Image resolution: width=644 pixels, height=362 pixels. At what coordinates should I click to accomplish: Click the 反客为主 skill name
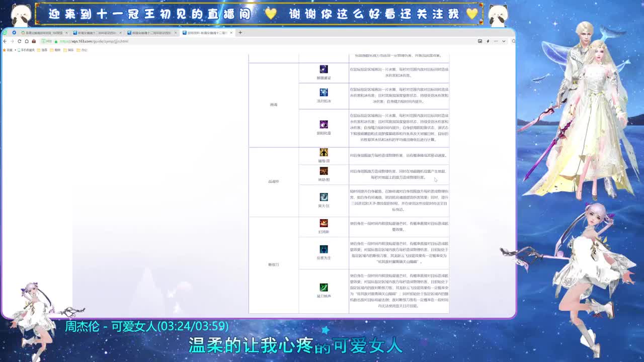tap(324, 258)
